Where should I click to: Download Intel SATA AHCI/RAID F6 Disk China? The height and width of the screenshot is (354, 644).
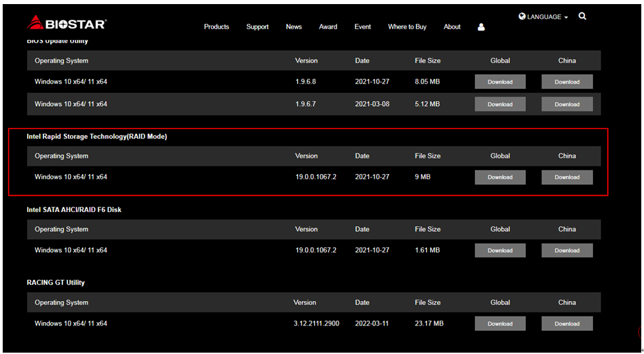click(x=567, y=251)
